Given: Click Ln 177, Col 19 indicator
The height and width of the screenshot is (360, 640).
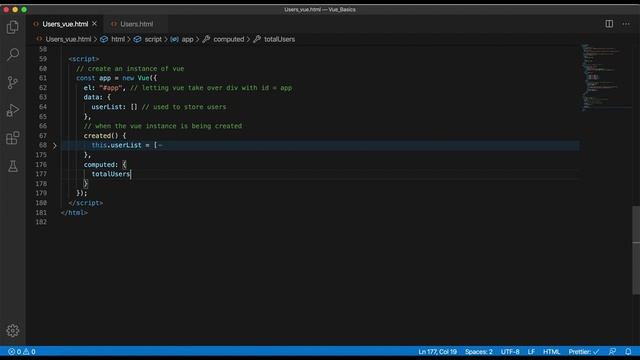Looking at the screenshot, I should tap(437, 351).
